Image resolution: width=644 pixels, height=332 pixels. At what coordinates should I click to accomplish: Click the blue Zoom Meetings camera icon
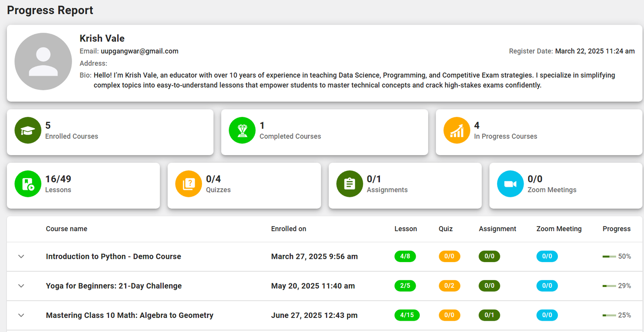pyautogui.click(x=510, y=184)
